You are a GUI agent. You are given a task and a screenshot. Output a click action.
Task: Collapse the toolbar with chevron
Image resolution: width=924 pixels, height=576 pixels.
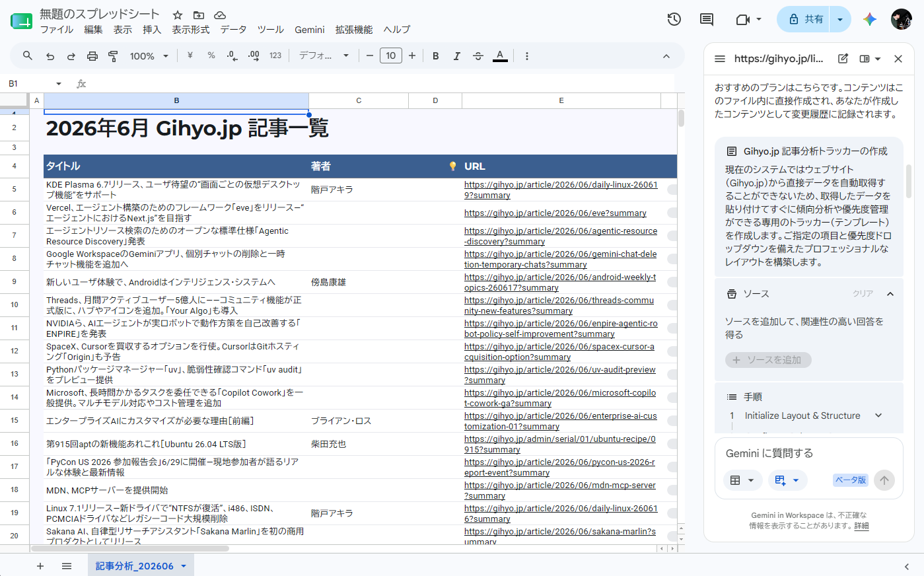666,56
